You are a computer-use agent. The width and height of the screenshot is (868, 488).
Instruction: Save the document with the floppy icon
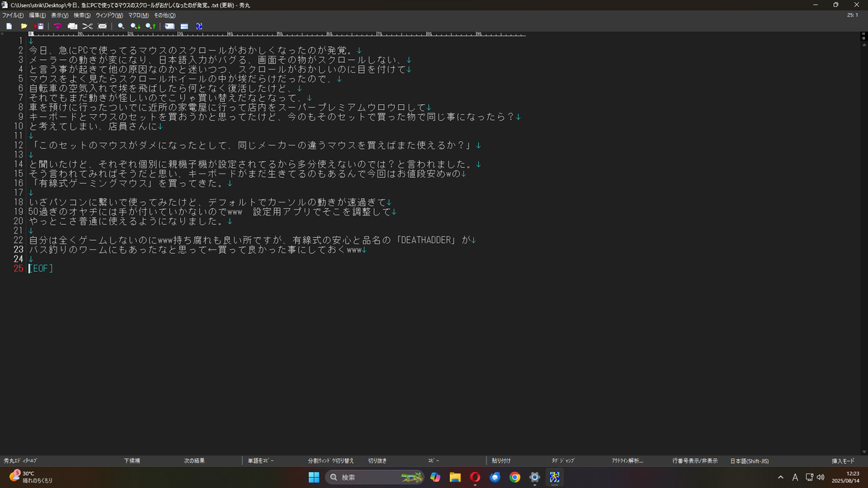tap(39, 26)
